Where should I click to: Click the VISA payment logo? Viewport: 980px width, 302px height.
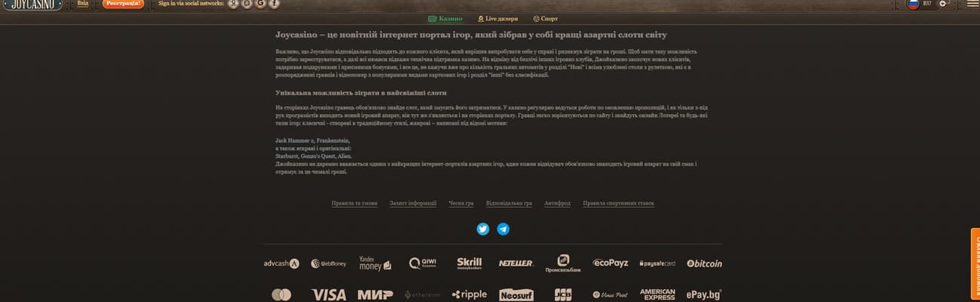coord(328,294)
